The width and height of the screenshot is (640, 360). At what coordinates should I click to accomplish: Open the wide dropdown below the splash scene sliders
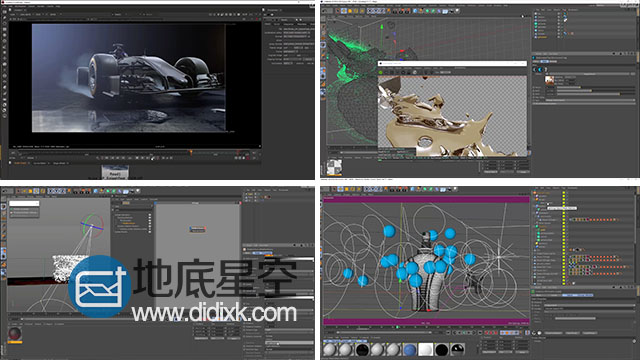coord(590,100)
